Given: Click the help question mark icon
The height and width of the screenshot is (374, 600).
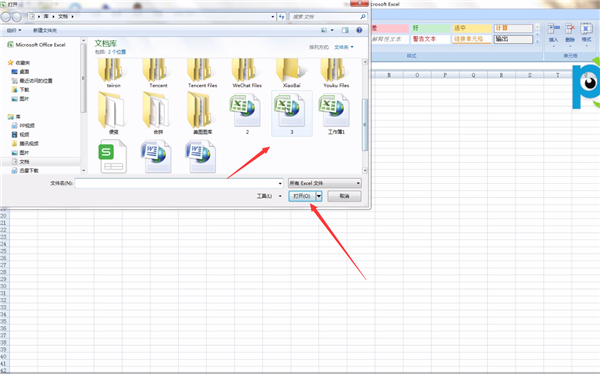Looking at the screenshot, I should pyautogui.click(x=359, y=30).
